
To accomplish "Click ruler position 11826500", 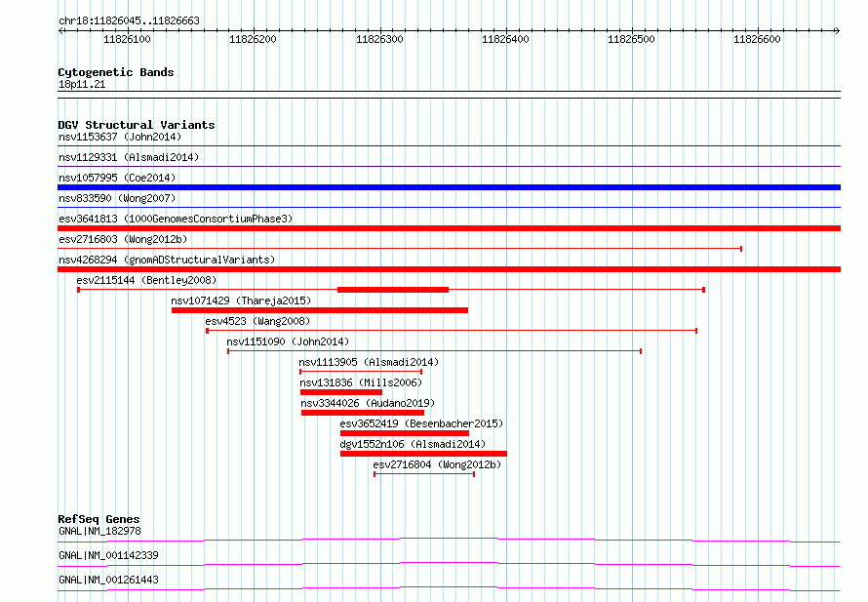I will 631,39.
